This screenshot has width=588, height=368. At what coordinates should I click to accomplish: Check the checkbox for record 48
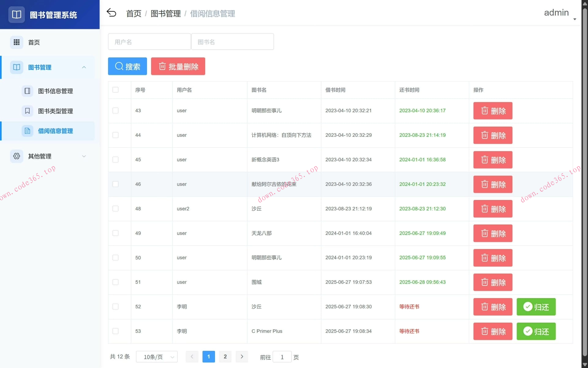coord(115,209)
